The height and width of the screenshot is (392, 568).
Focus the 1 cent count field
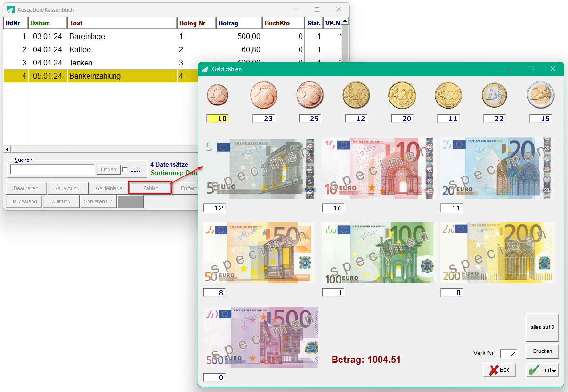pos(218,119)
